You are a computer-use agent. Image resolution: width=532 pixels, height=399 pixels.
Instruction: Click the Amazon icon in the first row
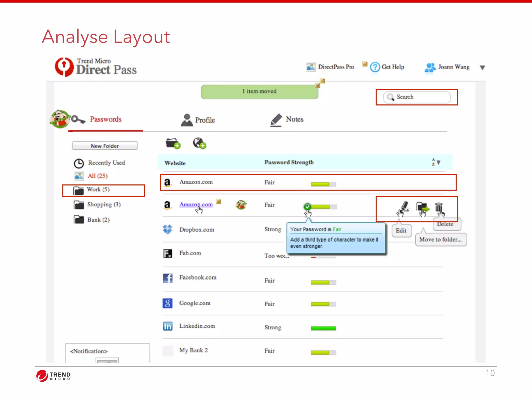click(x=168, y=182)
